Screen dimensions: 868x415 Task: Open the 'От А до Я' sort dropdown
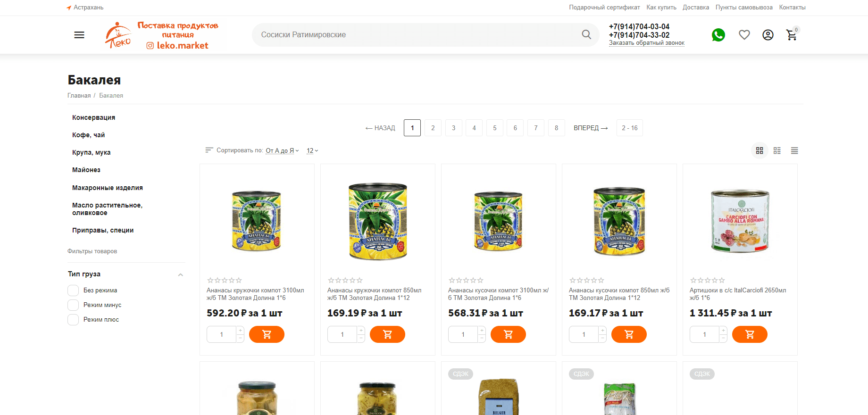(282, 150)
